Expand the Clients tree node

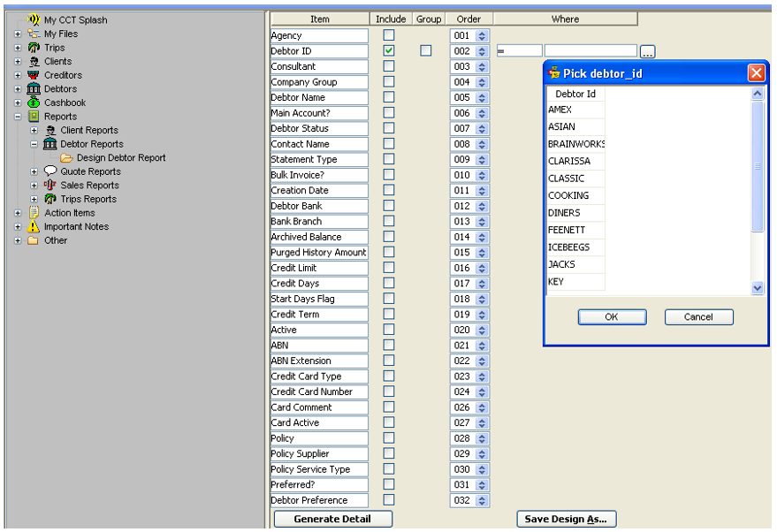tap(18, 62)
